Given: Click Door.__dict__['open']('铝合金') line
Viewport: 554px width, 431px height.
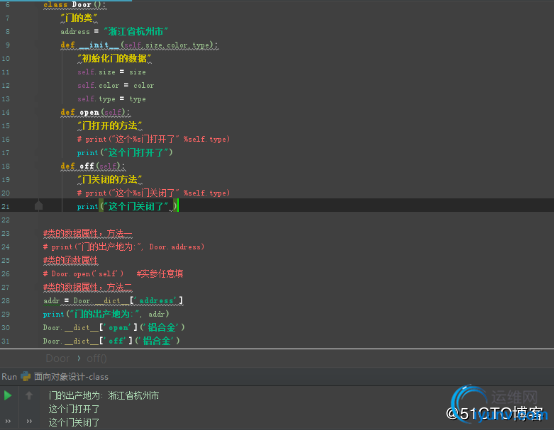Looking at the screenshot, I should 114,327.
